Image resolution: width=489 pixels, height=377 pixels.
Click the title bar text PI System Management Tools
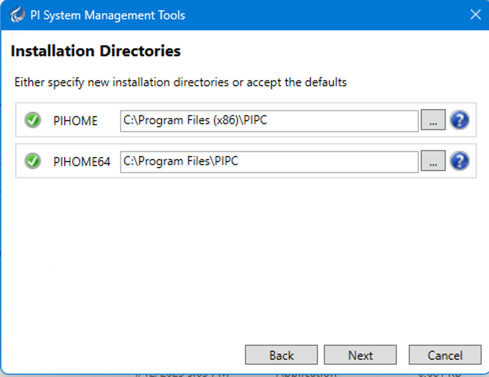(x=108, y=15)
